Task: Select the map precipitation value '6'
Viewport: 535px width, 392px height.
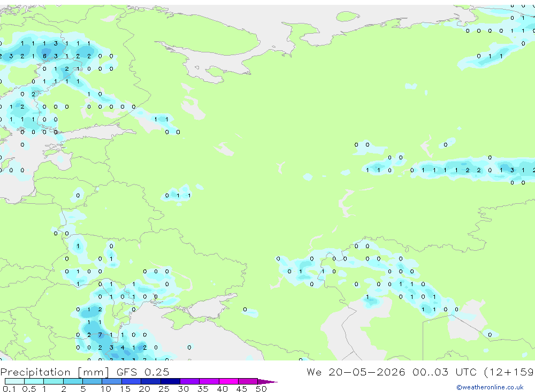Action: [x=44, y=56]
